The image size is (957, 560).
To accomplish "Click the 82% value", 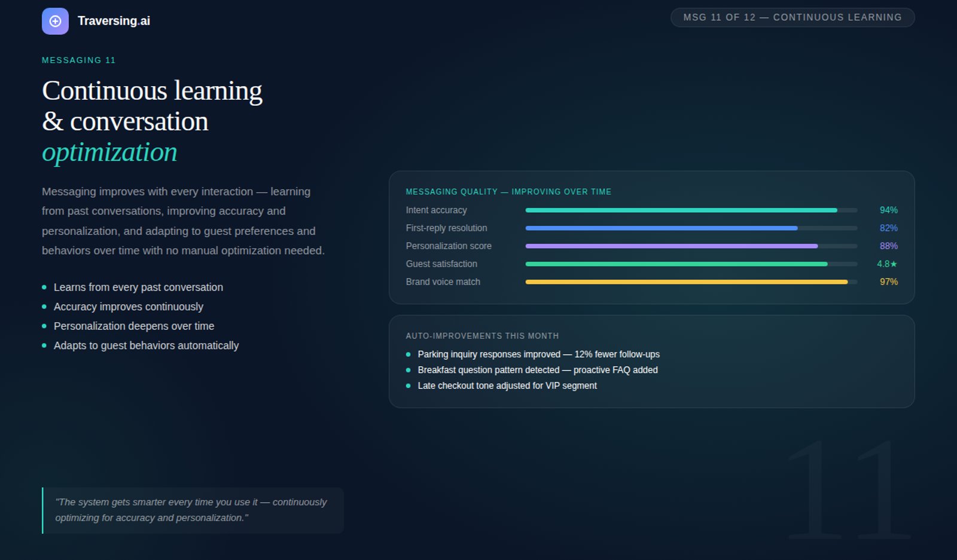I will [888, 228].
